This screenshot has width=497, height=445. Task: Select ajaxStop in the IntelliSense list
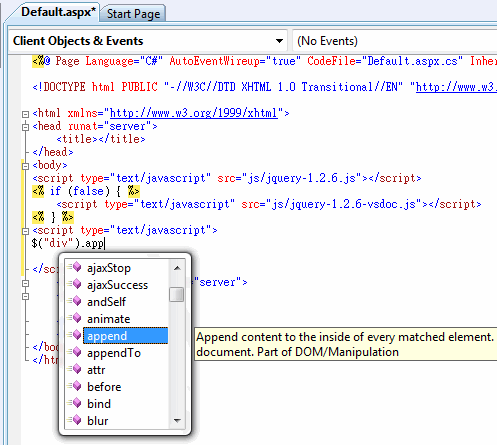point(109,268)
